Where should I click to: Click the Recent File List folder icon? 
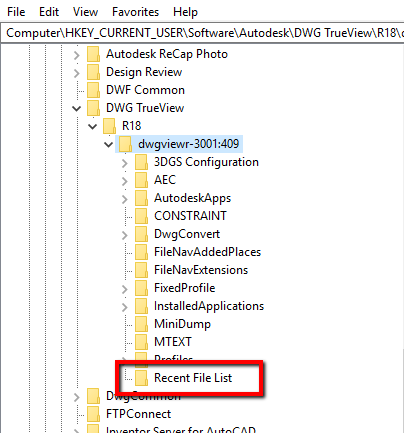[141, 378]
